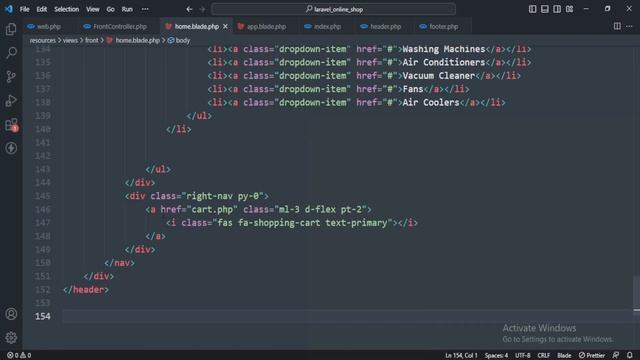Screen dimensions: 640x360
Task: Open the Source Control view
Action: pos(11,77)
